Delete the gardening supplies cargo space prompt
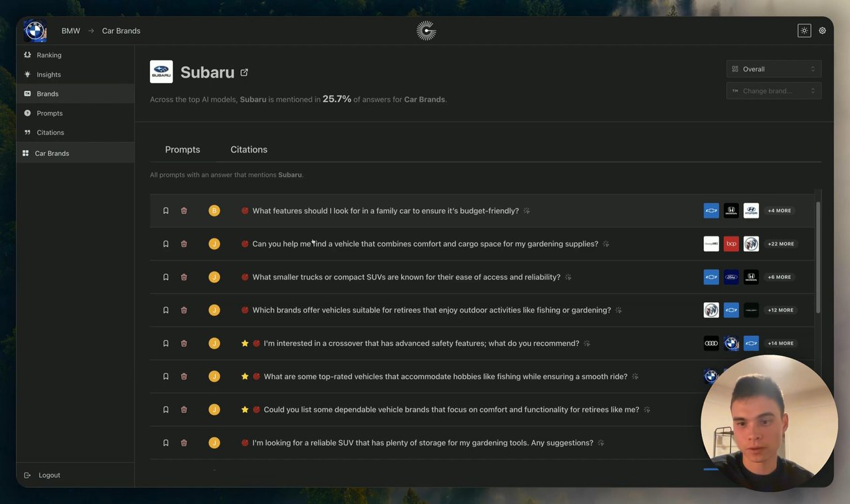Image resolution: width=850 pixels, height=504 pixels. click(x=184, y=244)
